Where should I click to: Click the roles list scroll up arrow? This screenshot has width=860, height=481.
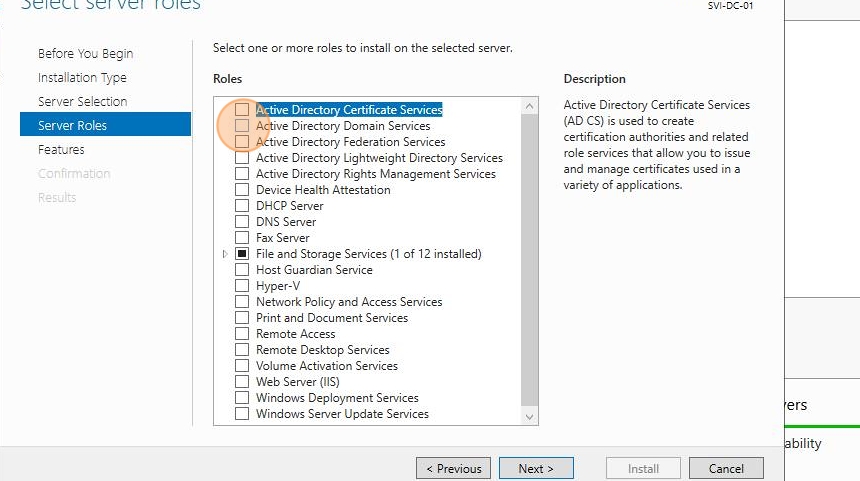coord(529,106)
